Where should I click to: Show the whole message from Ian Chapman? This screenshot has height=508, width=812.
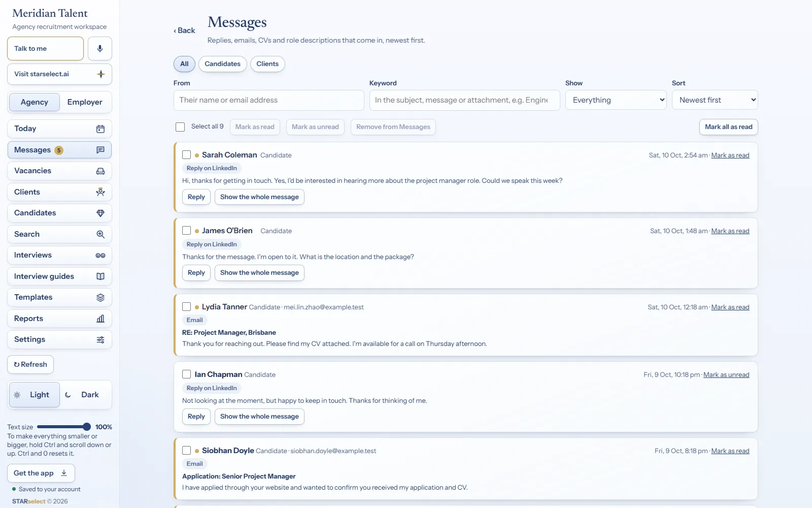point(259,417)
